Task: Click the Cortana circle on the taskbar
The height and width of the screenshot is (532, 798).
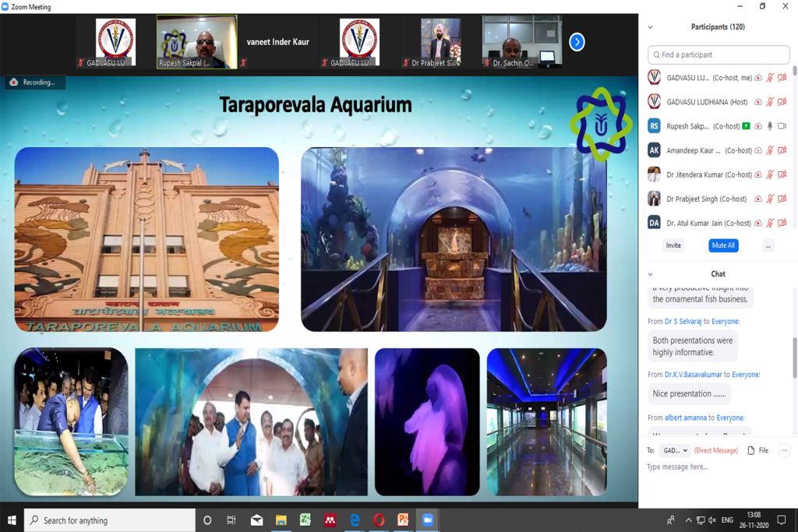Action: [x=207, y=520]
